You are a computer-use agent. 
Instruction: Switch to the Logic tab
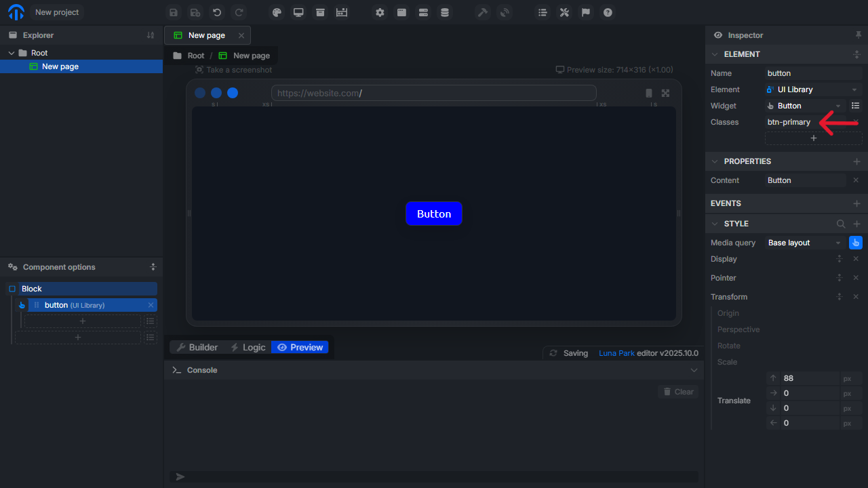pyautogui.click(x=248, y=347)
